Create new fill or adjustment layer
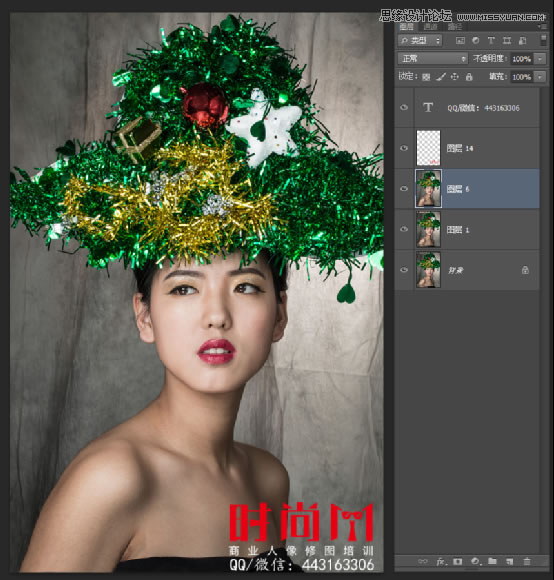The image size is (554, 580). point(476,561)
